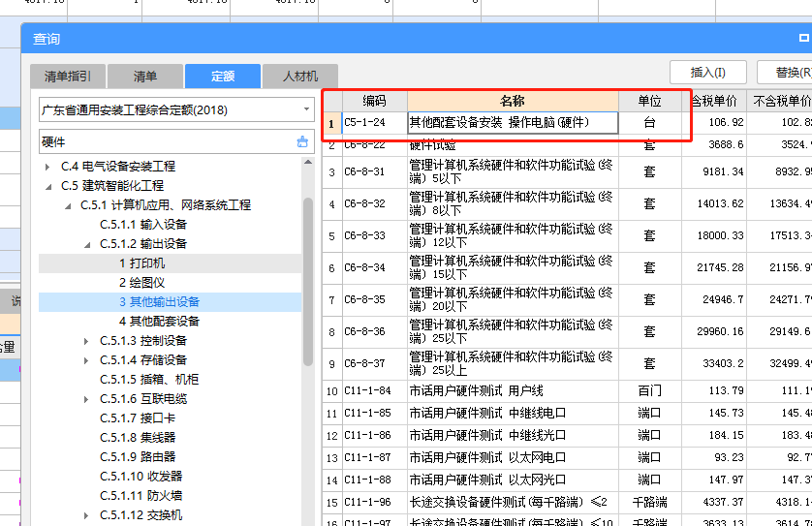Click the tree scrollbar up arrow

pos(308,162)
